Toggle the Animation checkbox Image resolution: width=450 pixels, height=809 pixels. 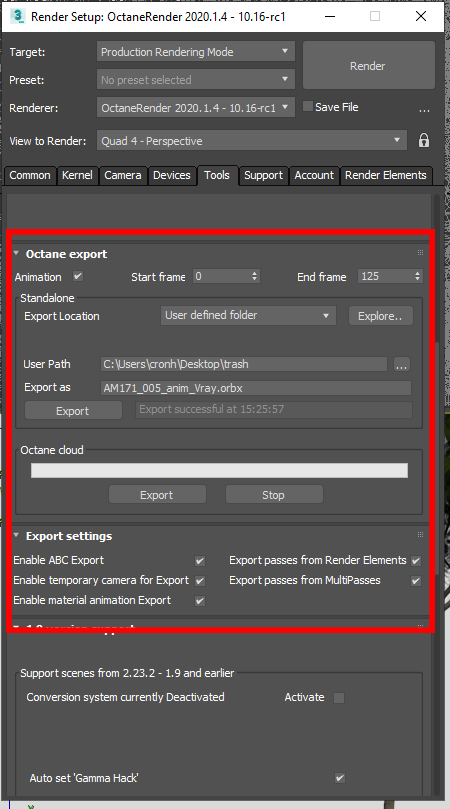78,277
